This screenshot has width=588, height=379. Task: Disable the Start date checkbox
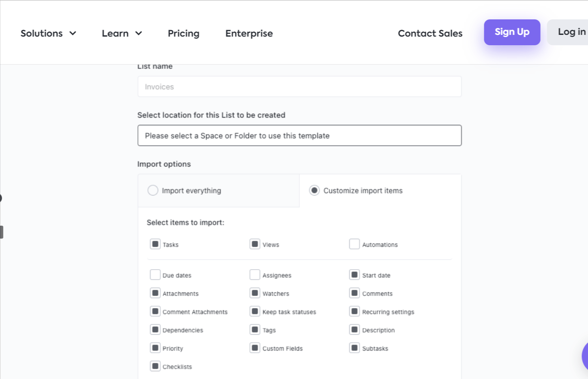(x=354, y=275)
